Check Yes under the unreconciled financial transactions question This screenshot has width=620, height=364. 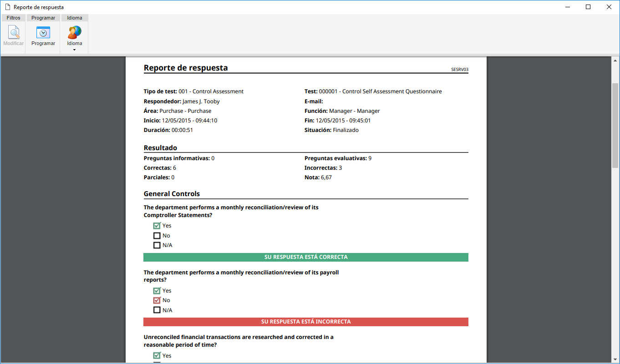coord(157,356)
